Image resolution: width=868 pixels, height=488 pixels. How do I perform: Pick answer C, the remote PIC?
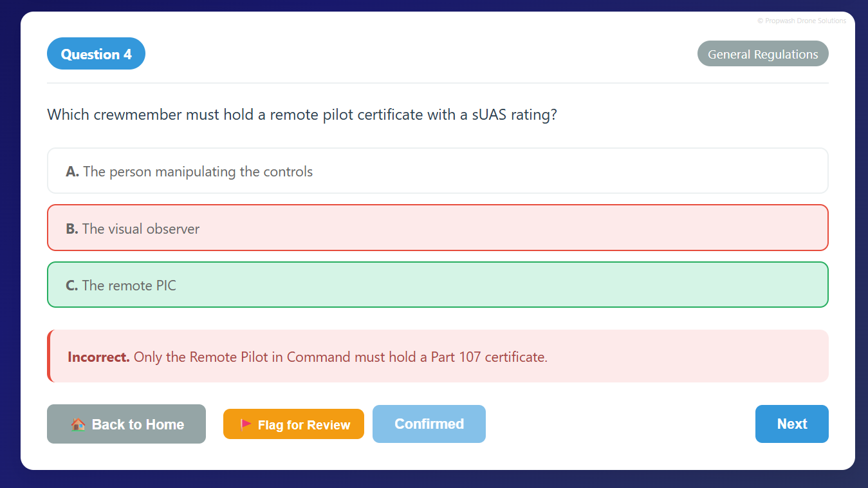pos(437,285)
